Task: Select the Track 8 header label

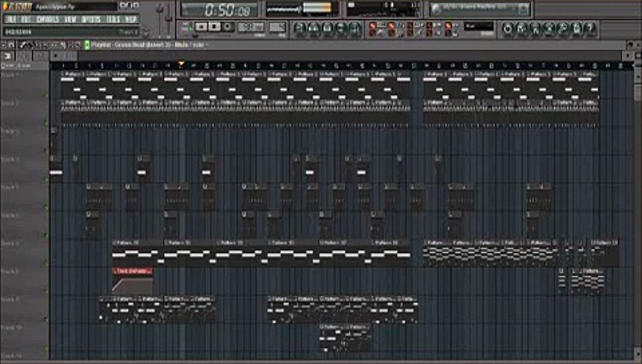Action: (10, 272)
